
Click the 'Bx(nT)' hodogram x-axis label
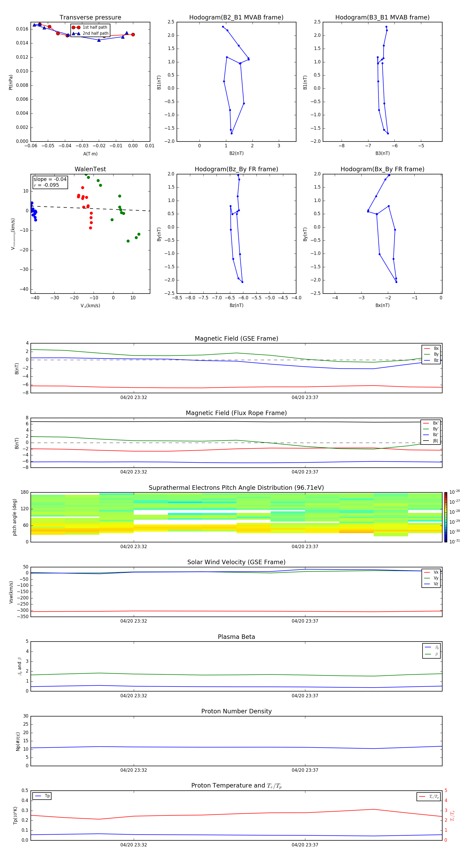click(382, 305)
